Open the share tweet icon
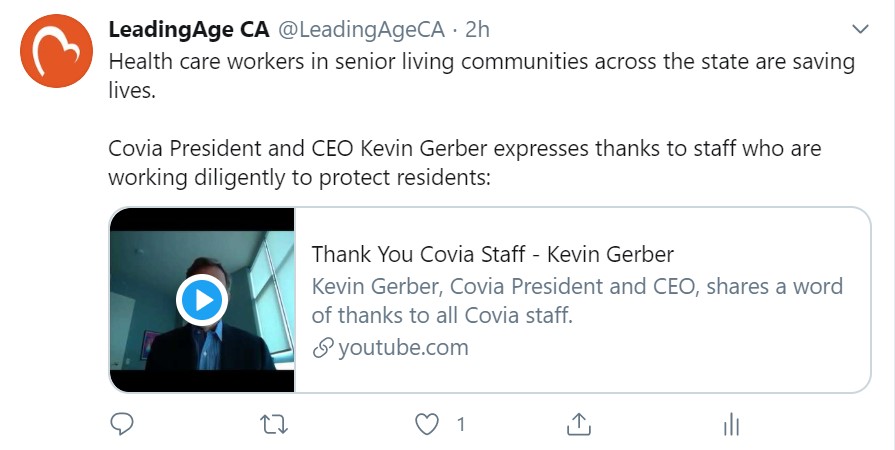Image resolution: width=895 pixels, height=450 pixels. pyautogui.click(x=579, y=424)
